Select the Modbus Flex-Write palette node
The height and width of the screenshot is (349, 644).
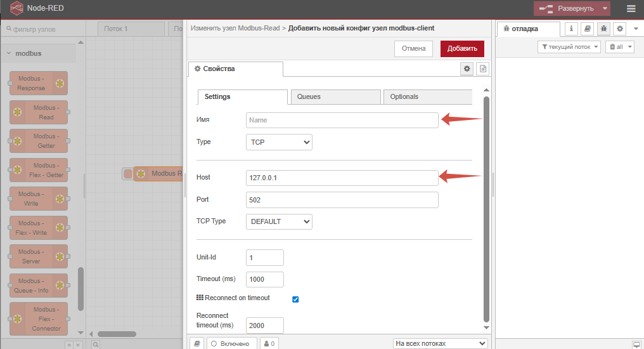coord(39,228)
